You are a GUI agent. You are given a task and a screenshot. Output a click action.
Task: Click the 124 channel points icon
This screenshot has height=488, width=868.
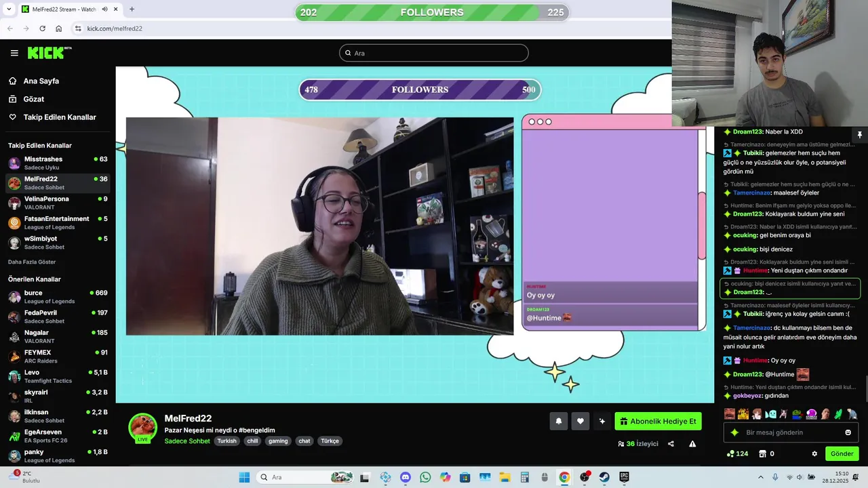click(x=737, y=453)
